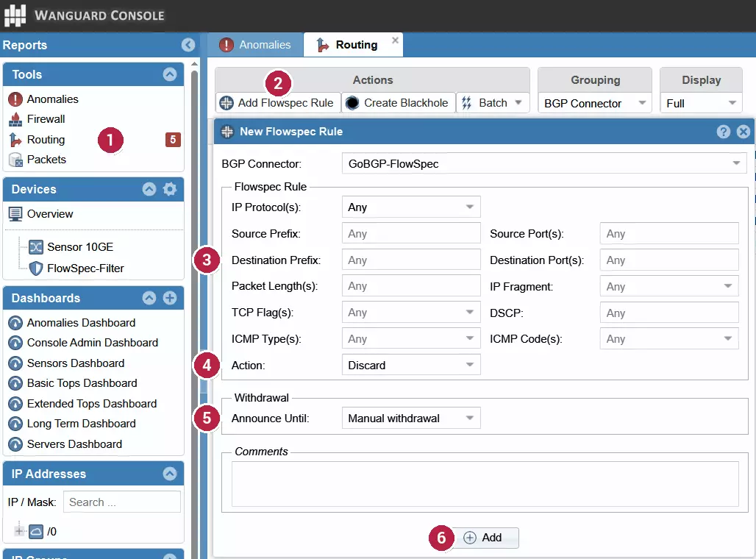Open Anomalies in the Tools list
The image size is (756, 559).
(x=52, y=99)
